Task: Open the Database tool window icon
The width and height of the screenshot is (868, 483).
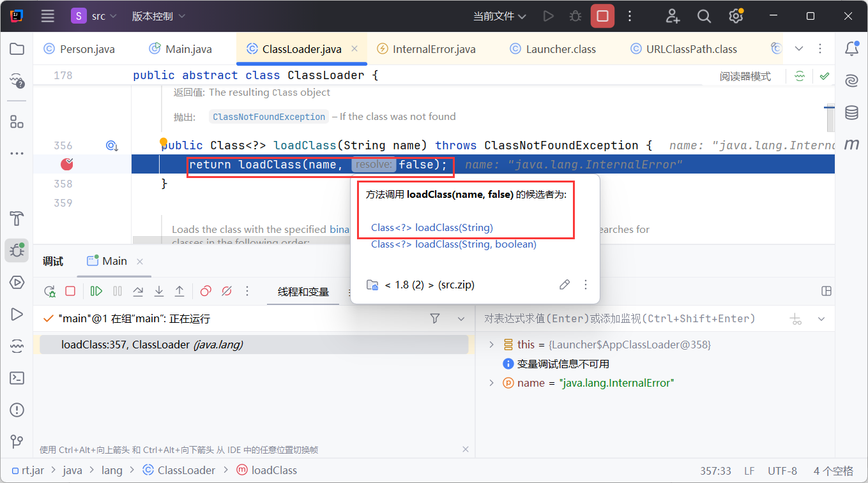Action: 851,113
